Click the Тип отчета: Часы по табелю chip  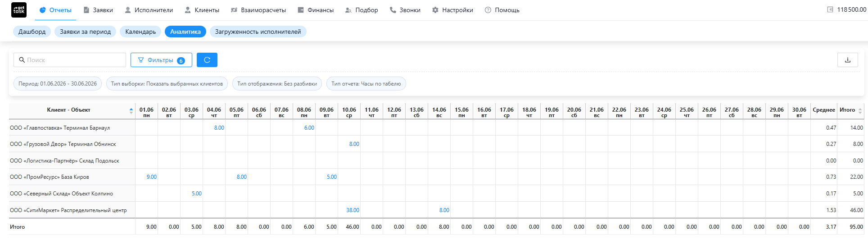366,84
